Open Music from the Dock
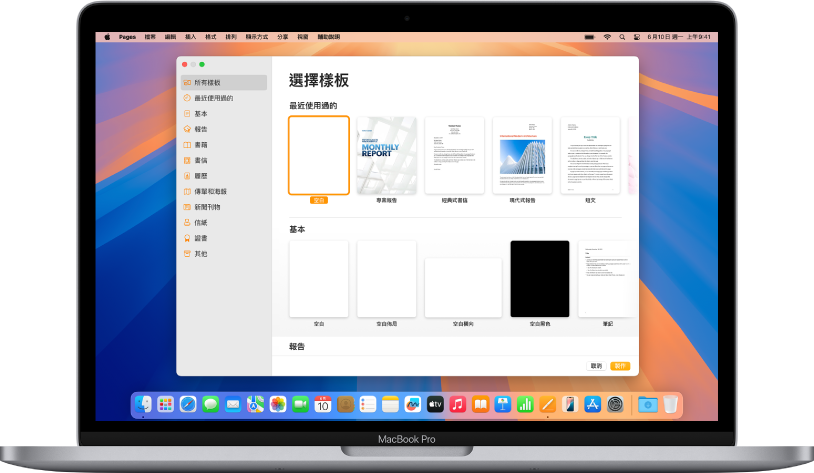814x473 pixels. [x=457, y=404]
